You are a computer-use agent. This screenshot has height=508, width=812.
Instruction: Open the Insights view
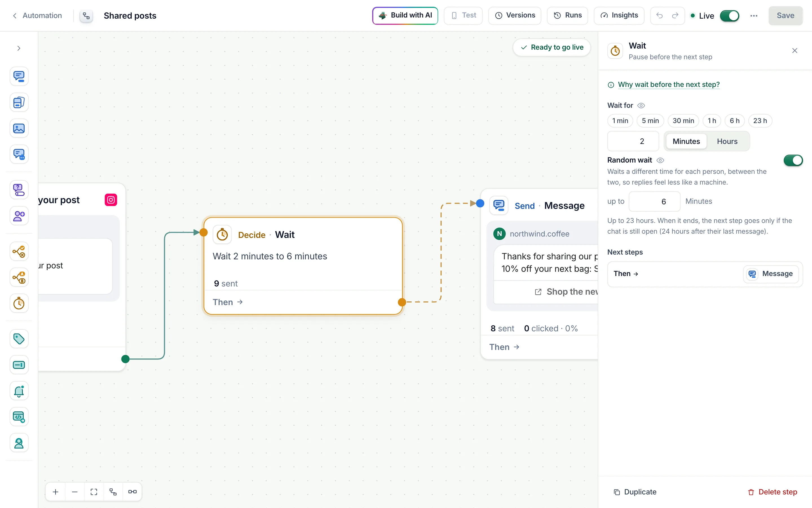pos(619,16)
